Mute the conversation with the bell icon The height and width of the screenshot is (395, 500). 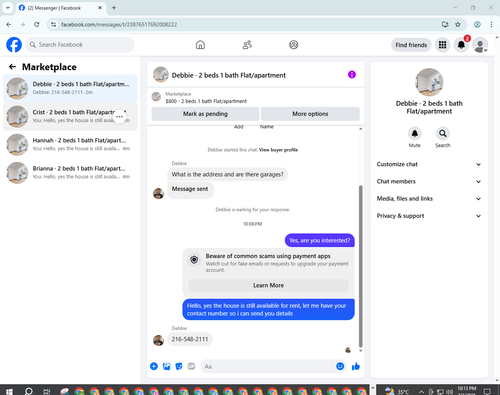pyautogui.click(x=415, y=134)
